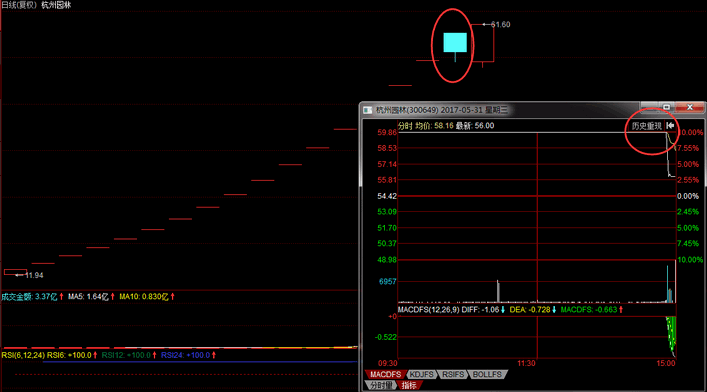
Task: Click the 历史重现 button
Action: (x=647, y=126)
